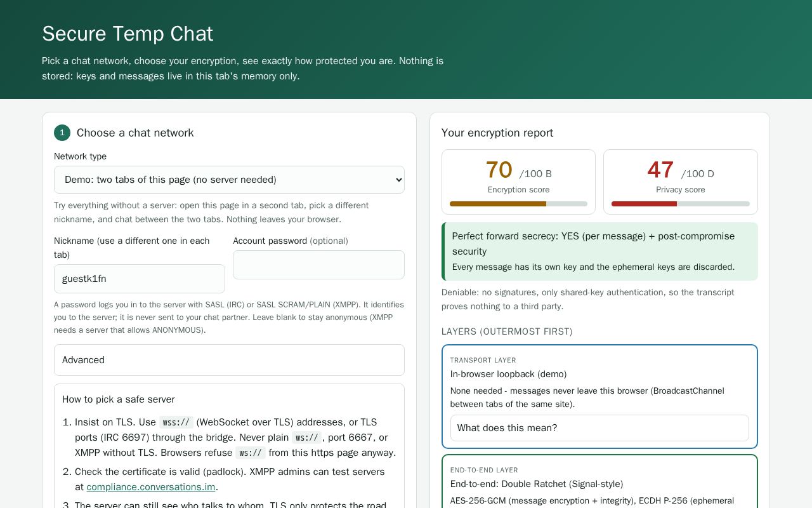Click the 'Choose a chat network' heading
This screenshot has height=508, width=812.
tap(135, 133)
